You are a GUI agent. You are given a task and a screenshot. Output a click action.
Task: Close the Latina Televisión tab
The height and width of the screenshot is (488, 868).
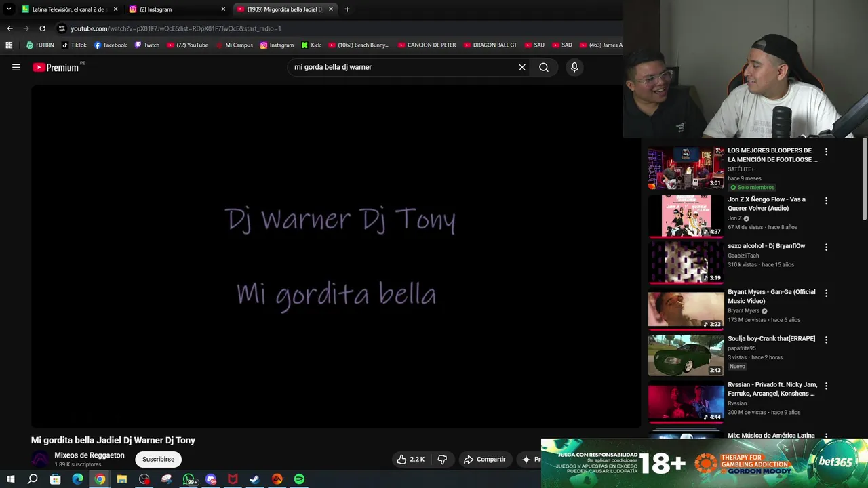pos(115,9)
